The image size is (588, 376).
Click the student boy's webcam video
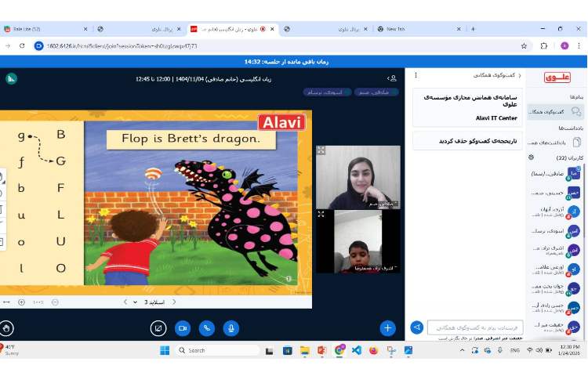coord(358,241)
